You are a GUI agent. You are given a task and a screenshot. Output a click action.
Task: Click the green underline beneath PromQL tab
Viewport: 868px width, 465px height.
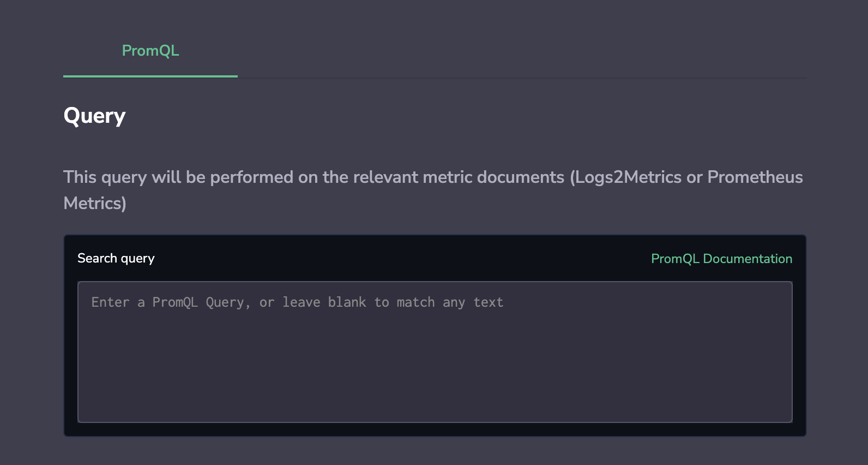(x=150, y=76)
